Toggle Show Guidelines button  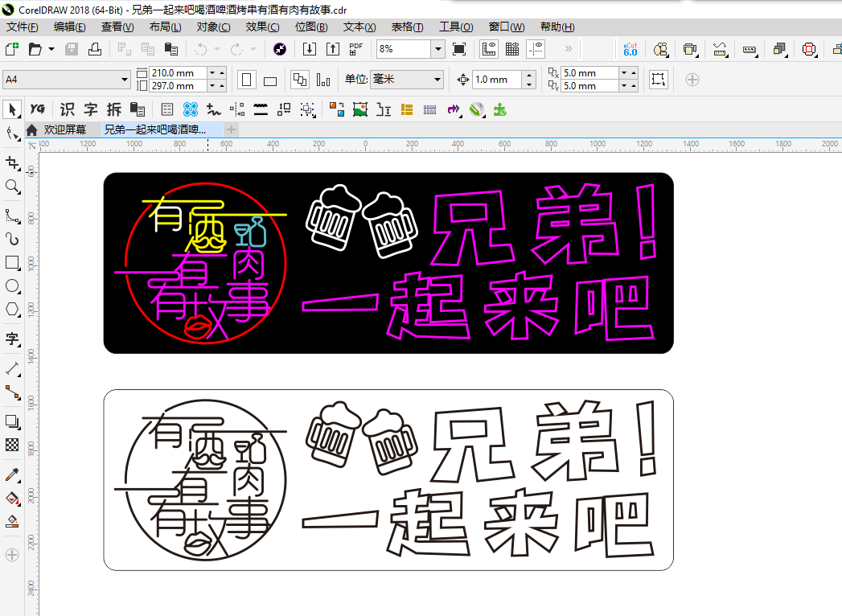pos(536,49)
